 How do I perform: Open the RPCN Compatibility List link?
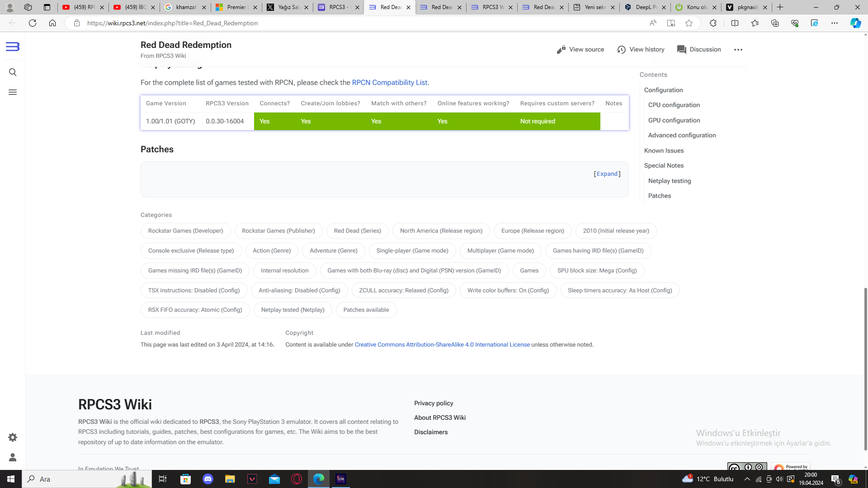(389, 83)
